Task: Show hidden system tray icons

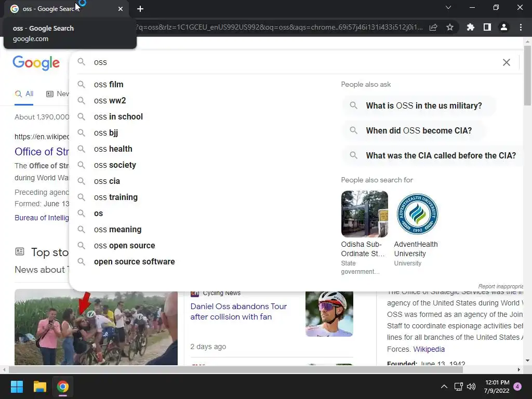Action: (x=444, y=387)
